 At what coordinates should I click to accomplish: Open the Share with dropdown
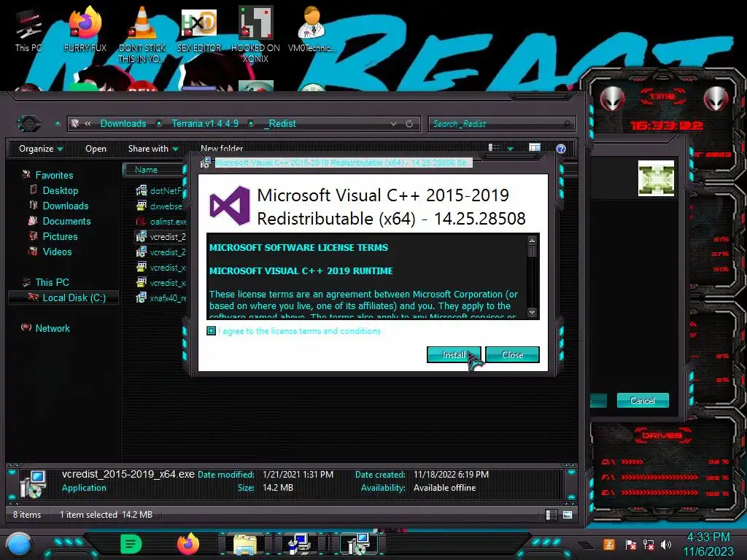coord(153,149)
